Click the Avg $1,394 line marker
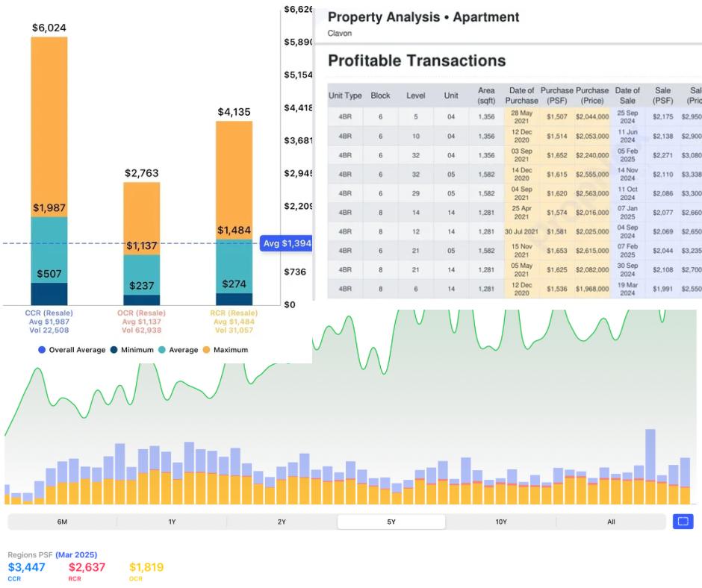This screenshot has width=702, height=588. pos(287,243)
